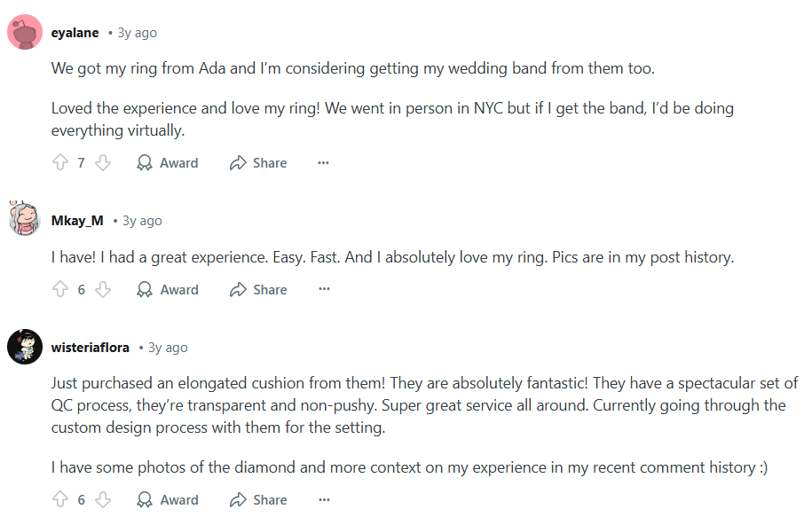Upvote Mkay_M's comment
This screenshot has width=812, height=525.
[x=60, y=290]
